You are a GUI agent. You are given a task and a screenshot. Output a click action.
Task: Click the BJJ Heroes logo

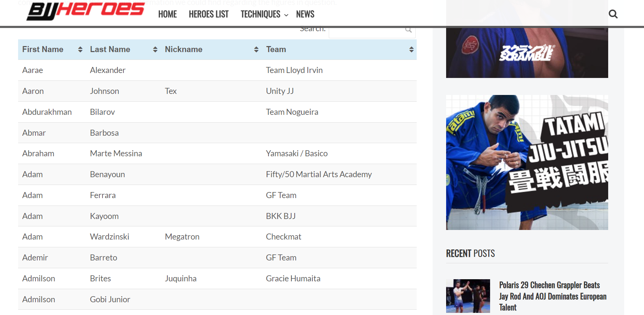tap(85, 11)
